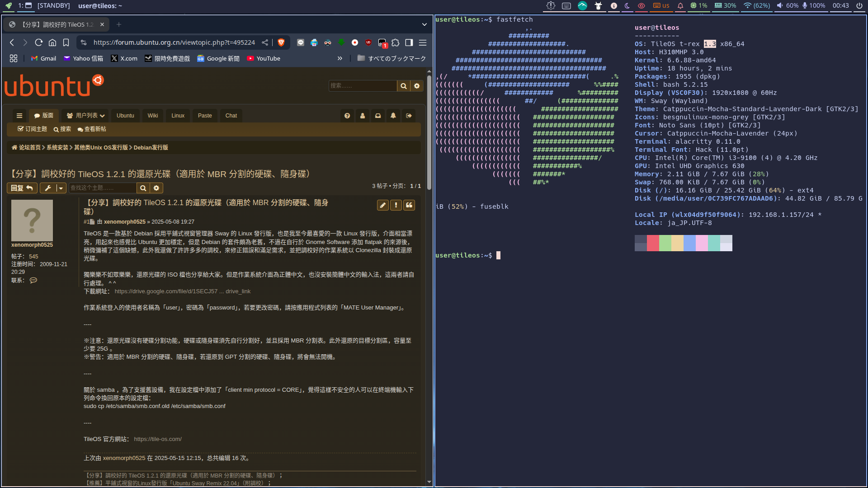Toggle the browser sidebar panel

tap(409, 42)
